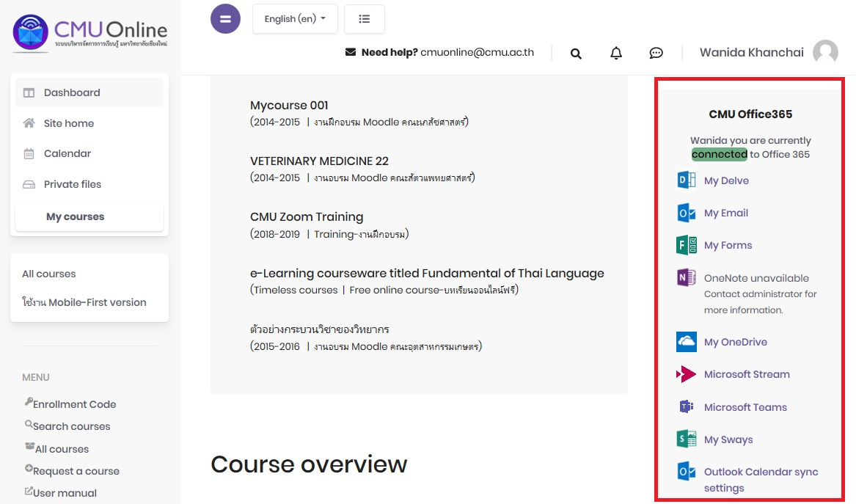Open the Microsoft Stream link
The image size is (856, 504).
[x=747, y=374]
